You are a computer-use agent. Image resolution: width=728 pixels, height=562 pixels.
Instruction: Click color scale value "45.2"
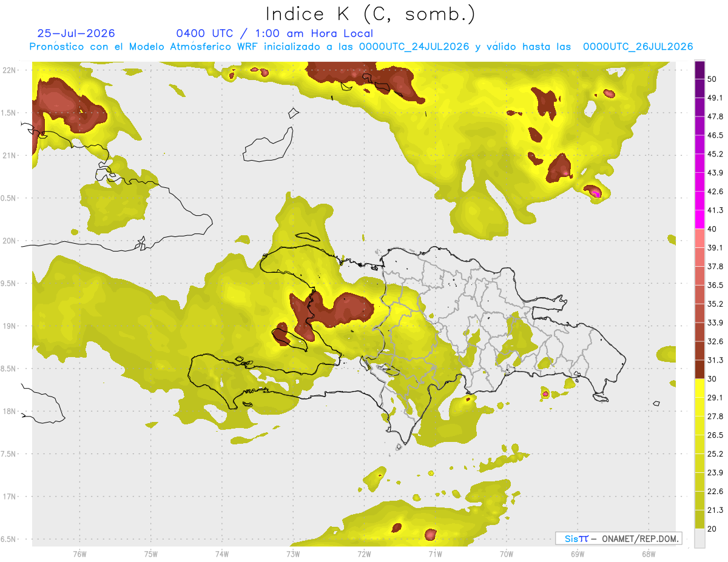pyautogui.click(x=715, y=154)
